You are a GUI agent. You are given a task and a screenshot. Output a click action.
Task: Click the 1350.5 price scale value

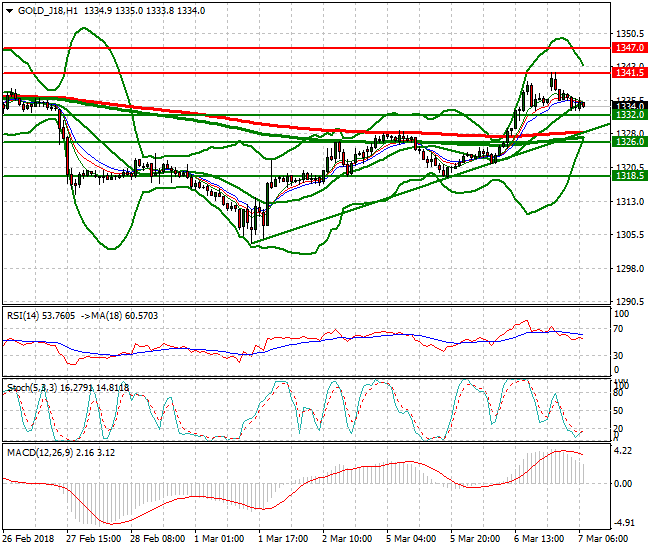point(630,33)
